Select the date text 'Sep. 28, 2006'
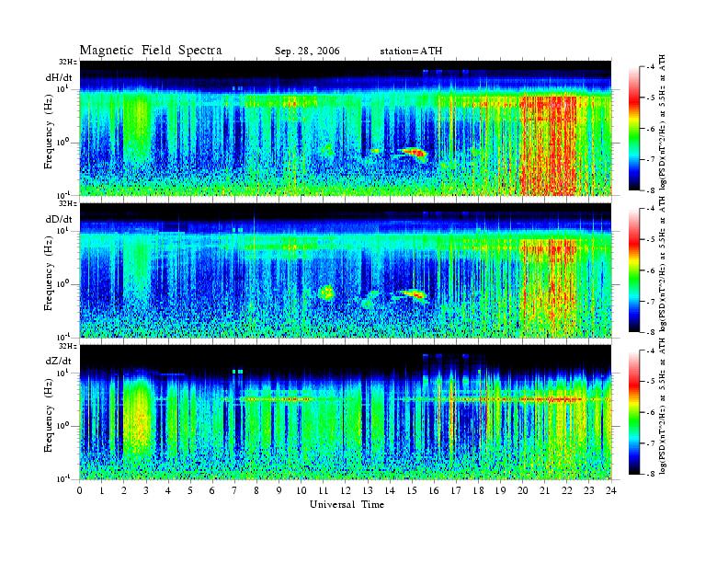The height and width of the screenshot is (563, 728). click(x=307, y=52)
